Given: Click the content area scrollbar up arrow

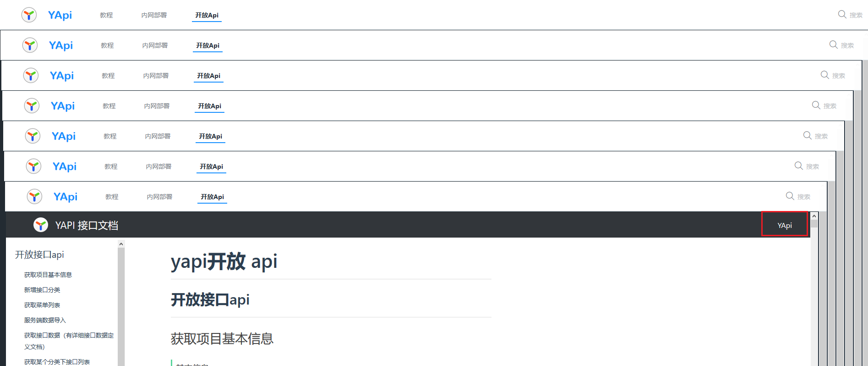Looking at the screenshot, I should 814,216.
